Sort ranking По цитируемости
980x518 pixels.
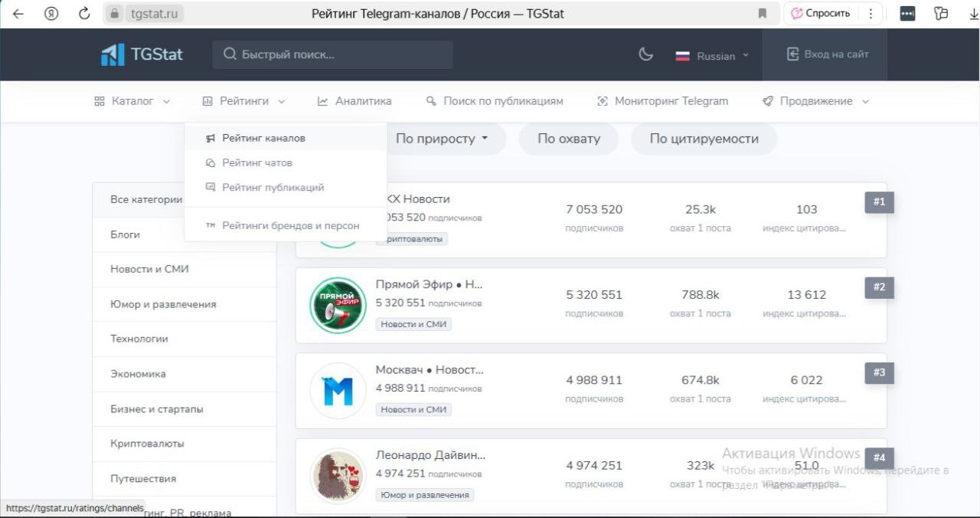pos(704,139)
